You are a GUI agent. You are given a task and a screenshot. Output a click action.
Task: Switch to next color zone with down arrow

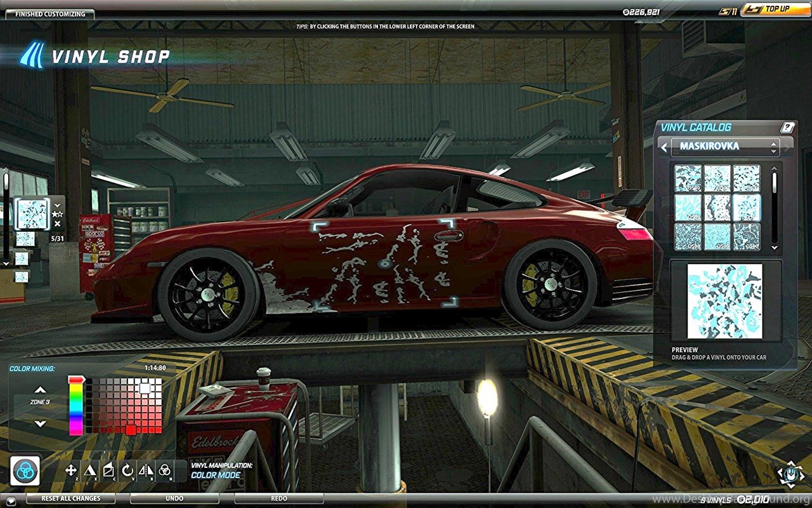click(40, 424)
